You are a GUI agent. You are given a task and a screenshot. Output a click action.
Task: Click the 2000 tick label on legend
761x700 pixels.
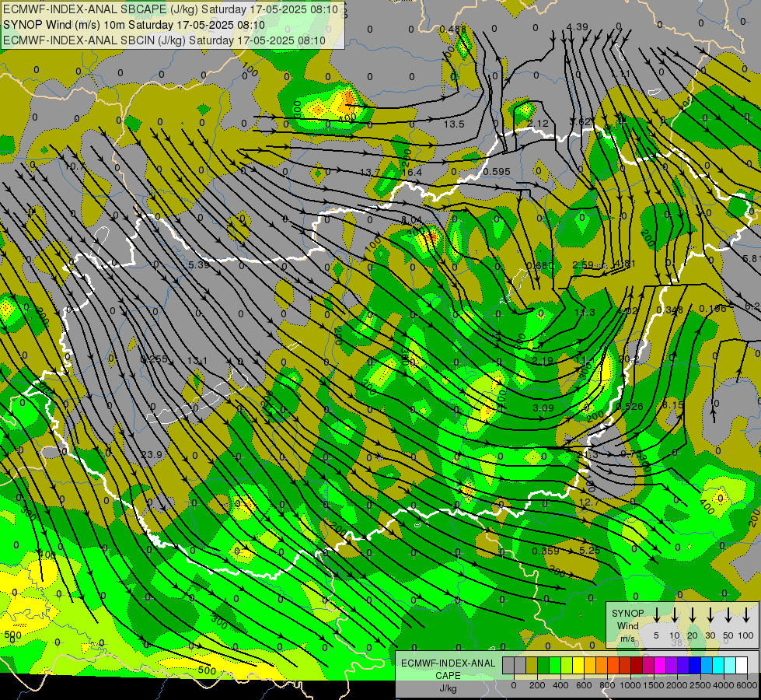677,685
